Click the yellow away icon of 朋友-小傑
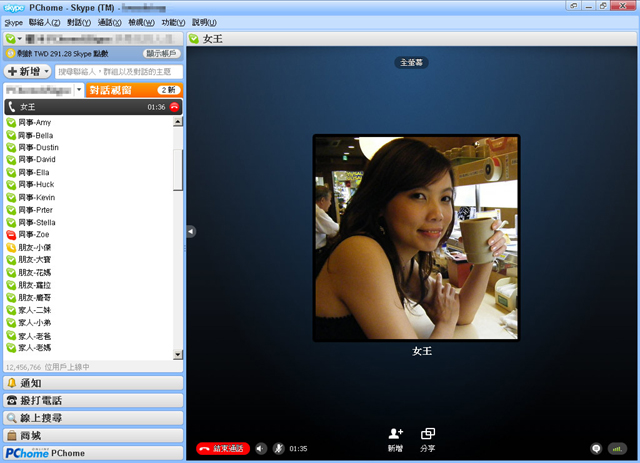This screenshot has width=640, height=463. pyautogui.click(x=11, y=247)
